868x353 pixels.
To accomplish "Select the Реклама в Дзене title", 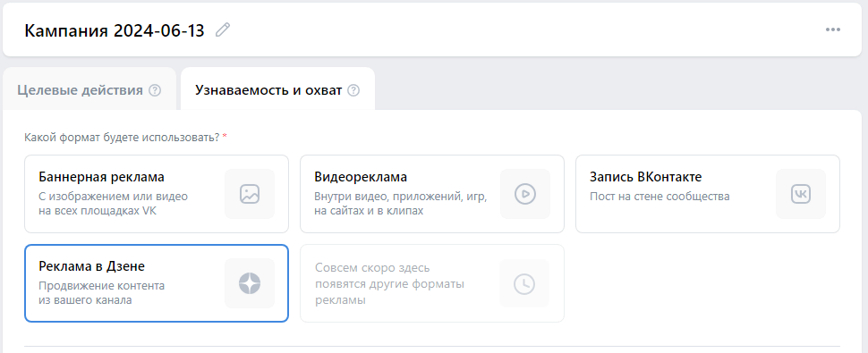I will click(x=92, y=266).
